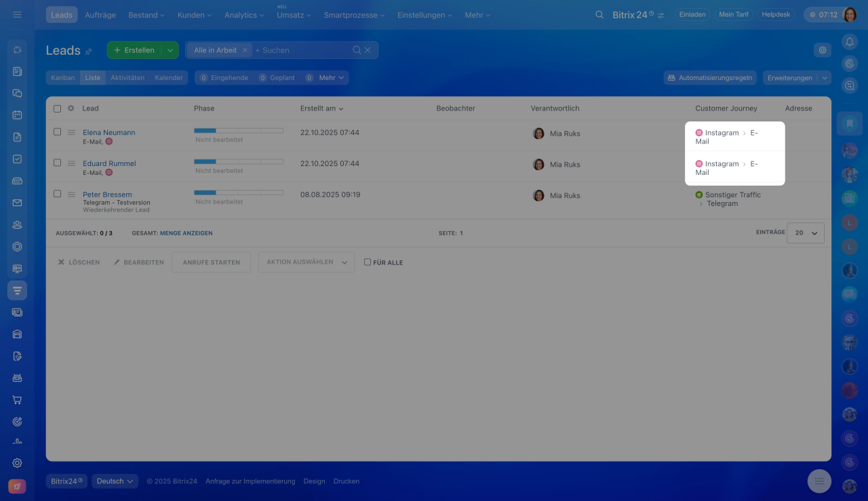Remove the Alle in Arbeit filter chip
Screen dimensions: 868x501
coord(245,50)
